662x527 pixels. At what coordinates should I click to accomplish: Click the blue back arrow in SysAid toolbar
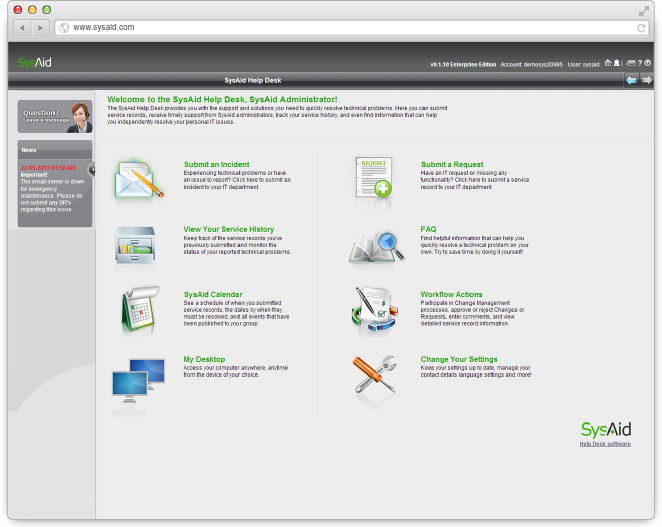pyautogui.click(x=631, y=80)
